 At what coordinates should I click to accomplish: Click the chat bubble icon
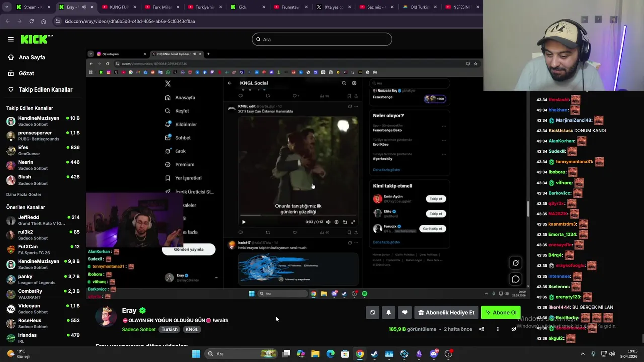[516, 279]
